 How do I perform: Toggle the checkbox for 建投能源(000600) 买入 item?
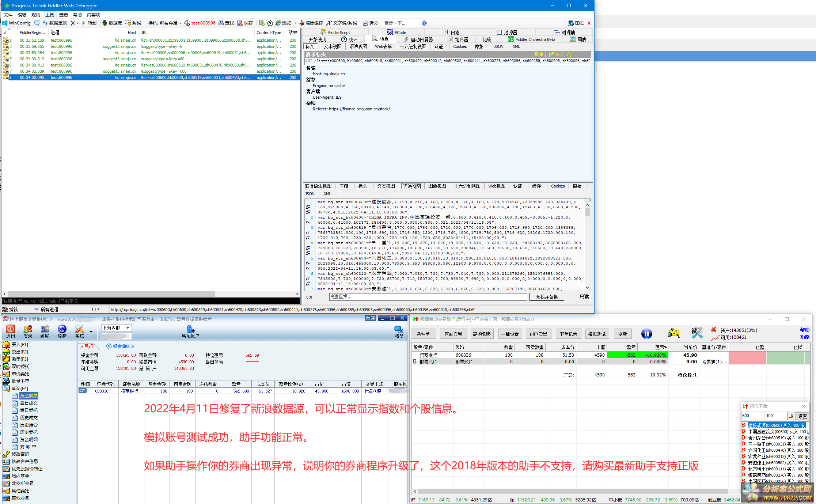tap(743, 425)
